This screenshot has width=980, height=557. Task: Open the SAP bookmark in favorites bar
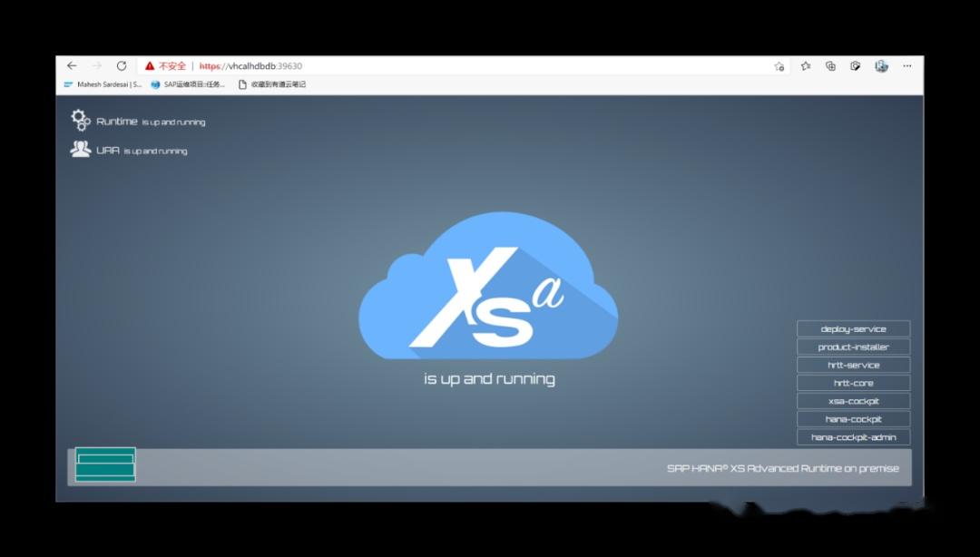pos(188,84)
